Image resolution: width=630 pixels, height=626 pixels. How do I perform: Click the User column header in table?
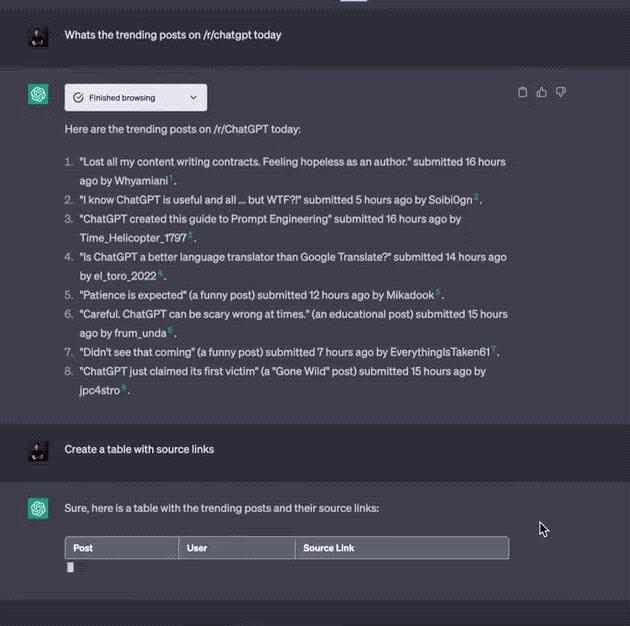237,548
